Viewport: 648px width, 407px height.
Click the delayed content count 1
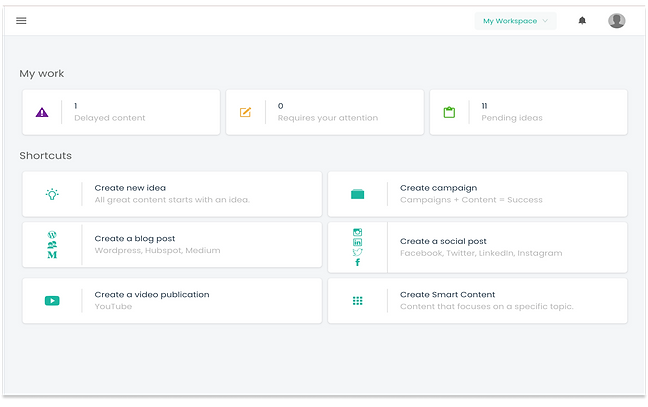pos(76,106)
